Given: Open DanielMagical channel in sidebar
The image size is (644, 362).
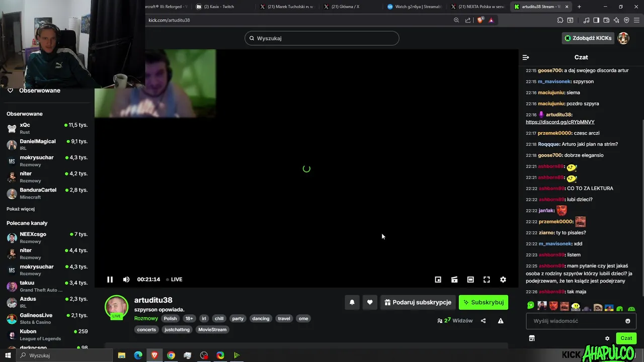Looking at the screenshot, I should pos(47,145).
